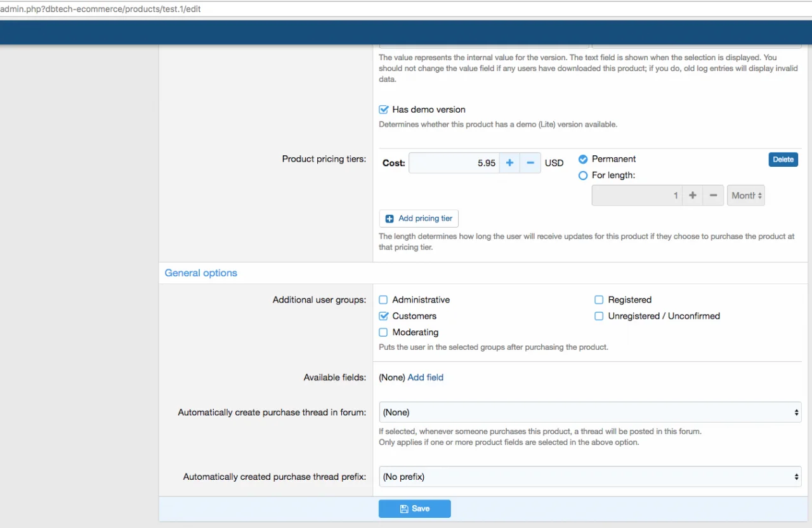
Task: Decrease the cost with minus button
Action: [x=530, y=163]
